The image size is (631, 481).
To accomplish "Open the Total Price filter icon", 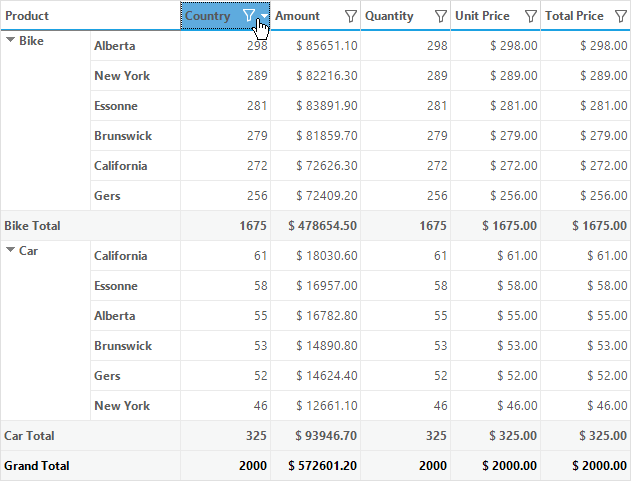I will (x=621, y=16).
